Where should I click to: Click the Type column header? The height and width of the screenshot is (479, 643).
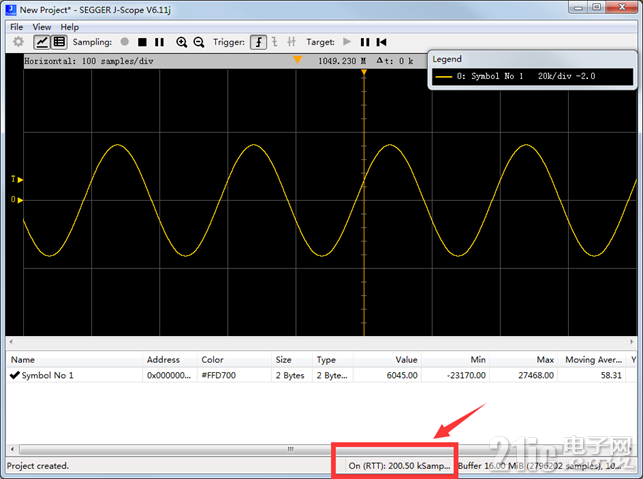click(333, 360)
